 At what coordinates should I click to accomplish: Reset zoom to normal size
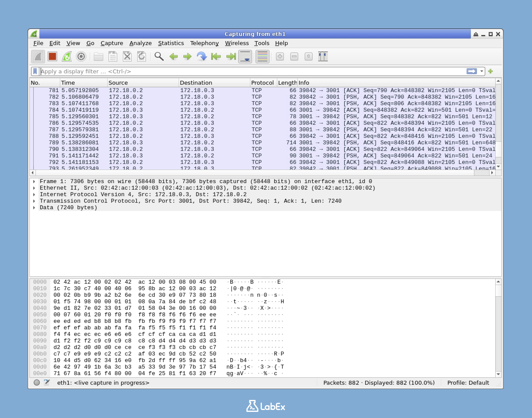[x=308, y=56]
